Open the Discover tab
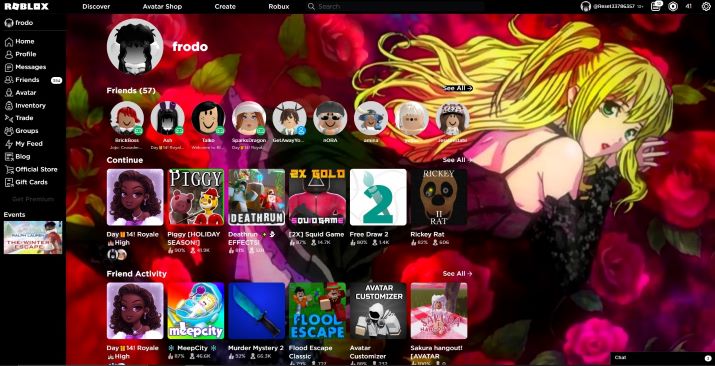This screenshot has height=366, width=715. (96, 6)
